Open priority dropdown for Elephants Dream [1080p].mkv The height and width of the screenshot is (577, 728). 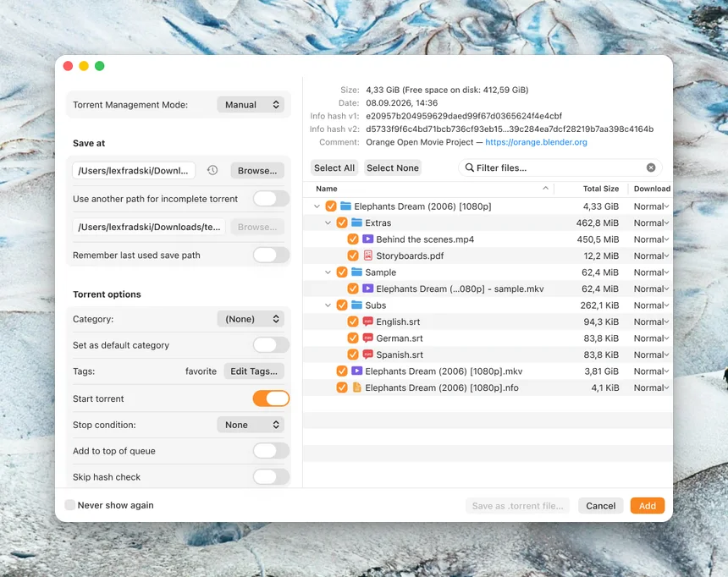(x=651, y=371)
